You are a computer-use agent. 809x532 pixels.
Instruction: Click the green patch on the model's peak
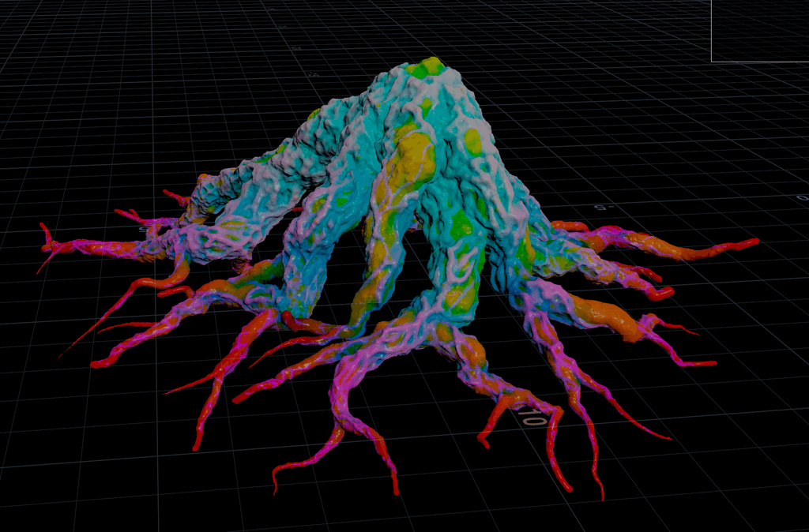pyautogui.click(x=430, y=66)
